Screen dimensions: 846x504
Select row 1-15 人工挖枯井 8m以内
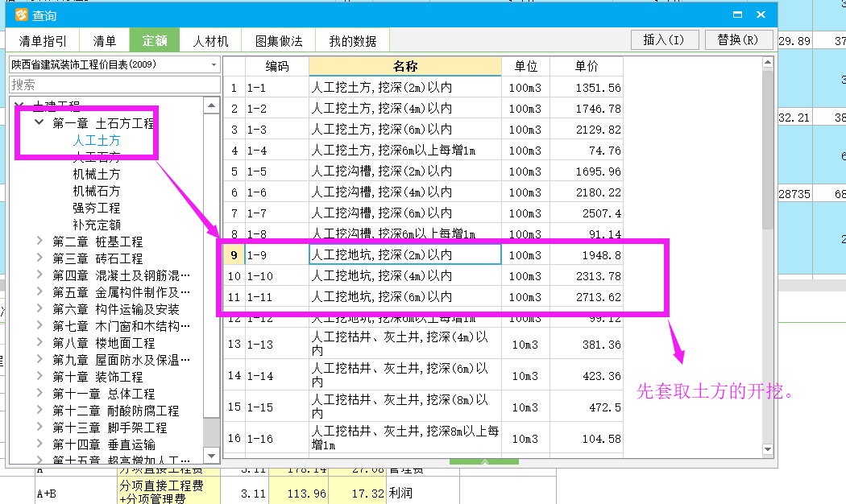click(x=423, y=407)
